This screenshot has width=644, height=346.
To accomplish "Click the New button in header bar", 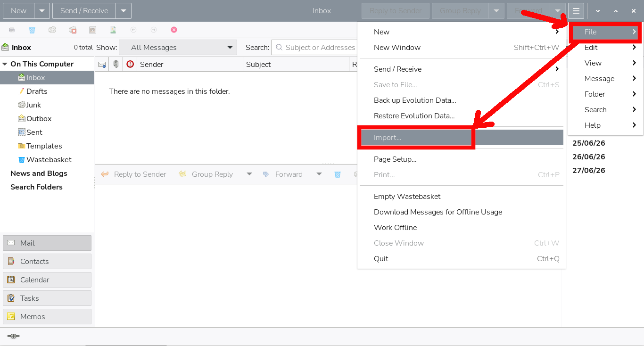I will pos(18,11).
